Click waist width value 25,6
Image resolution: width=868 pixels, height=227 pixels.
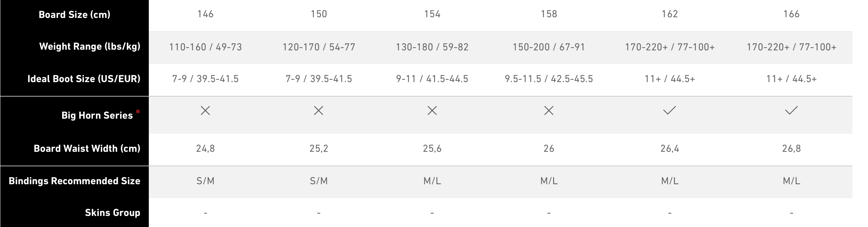pos(432,149)
